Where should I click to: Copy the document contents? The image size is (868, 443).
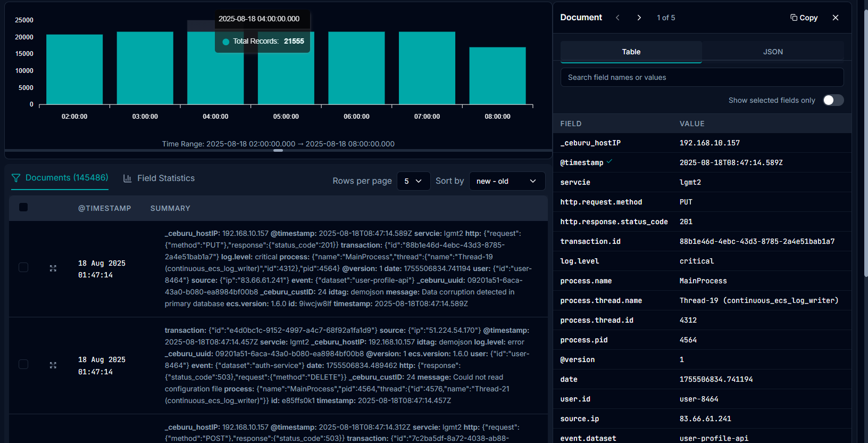pos(804,18)
